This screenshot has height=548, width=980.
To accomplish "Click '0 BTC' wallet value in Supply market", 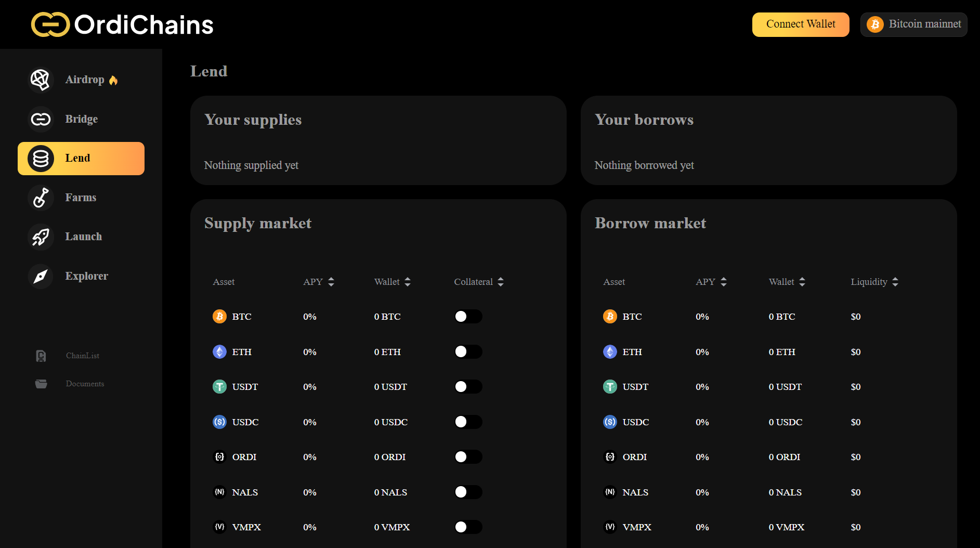I will coord(387,317).
